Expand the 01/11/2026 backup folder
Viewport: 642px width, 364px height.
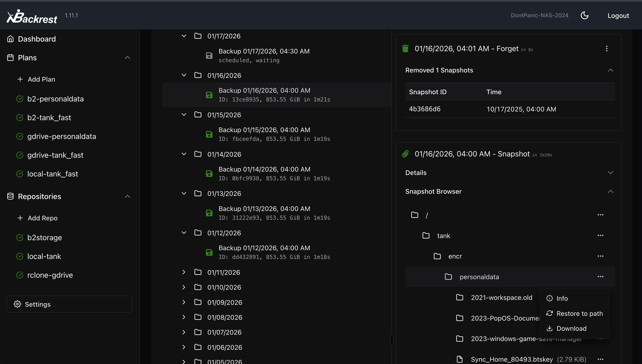(184, 272)
